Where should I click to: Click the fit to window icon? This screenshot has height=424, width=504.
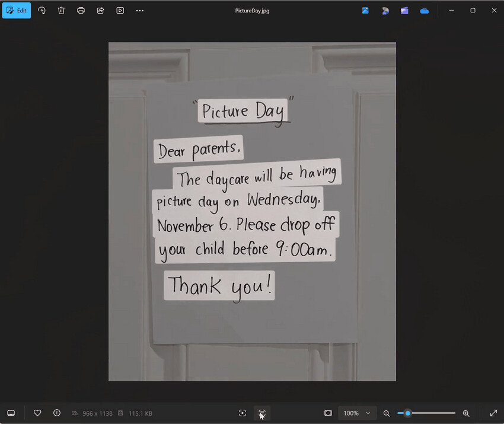[328, 413]
